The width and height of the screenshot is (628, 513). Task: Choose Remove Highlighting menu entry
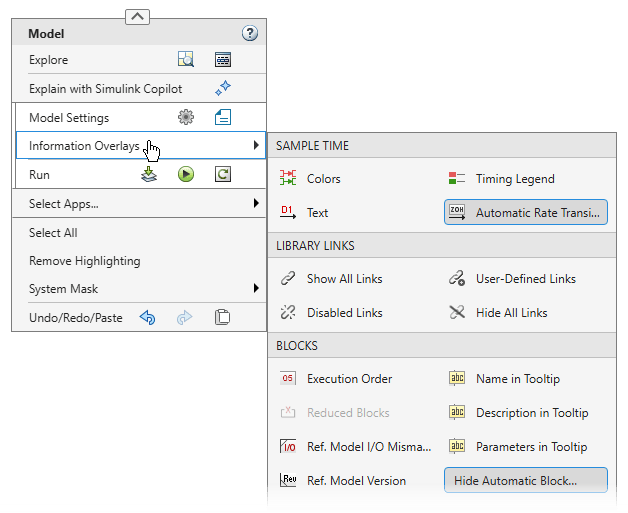pyautogui.click(x=139, y=261)
